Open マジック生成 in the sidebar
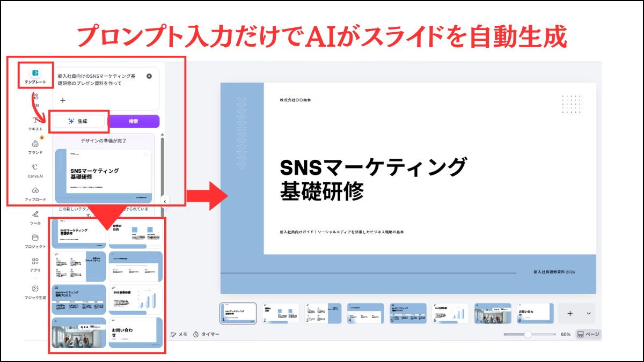This screenshot has width=644, height=362. (35, 291)
